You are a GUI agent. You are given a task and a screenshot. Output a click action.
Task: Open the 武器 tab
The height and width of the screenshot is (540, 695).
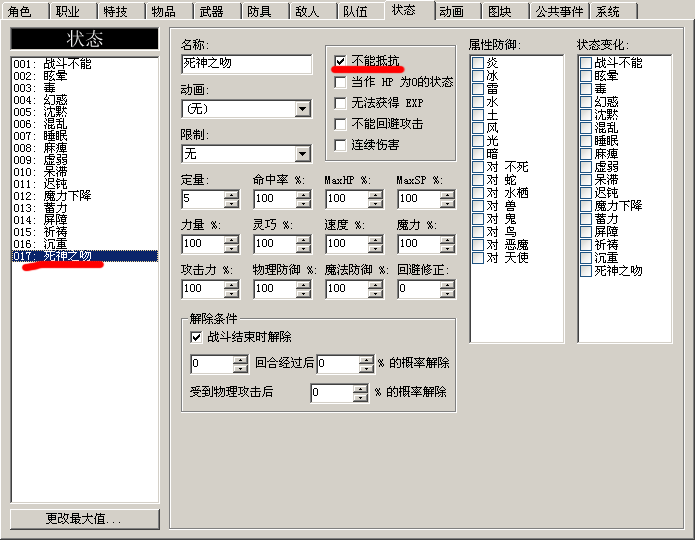tap(217, 11)
